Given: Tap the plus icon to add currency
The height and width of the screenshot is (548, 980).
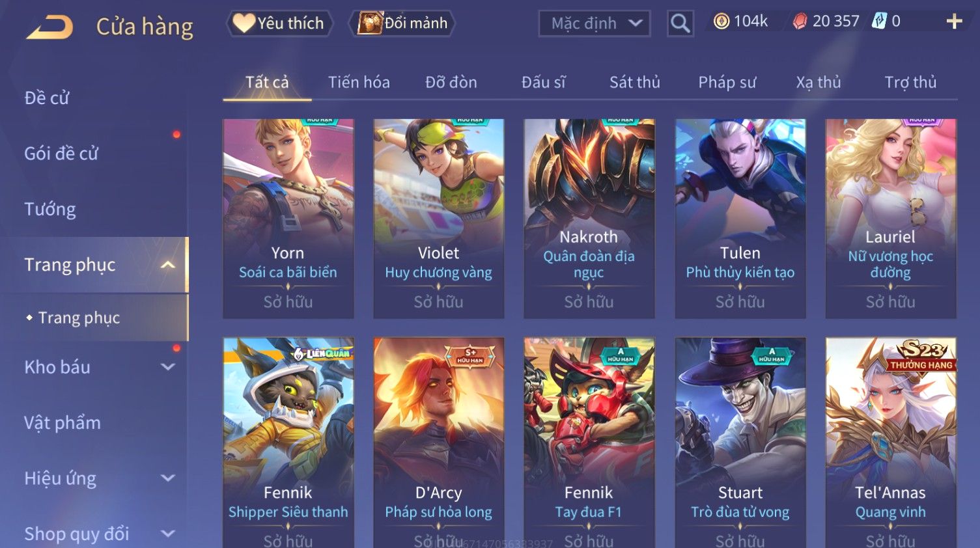Looking at the screenshot, I should tap(954, 21).
